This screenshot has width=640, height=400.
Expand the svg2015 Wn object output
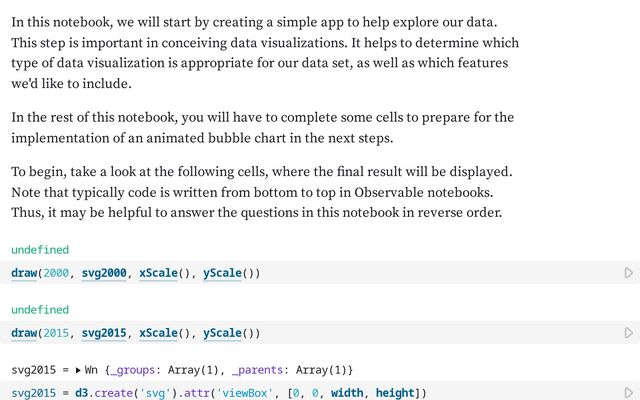coord(79,371)
